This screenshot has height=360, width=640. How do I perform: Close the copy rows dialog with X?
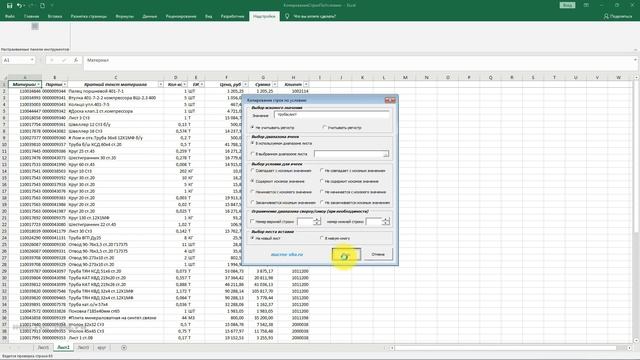tap(391, 100)
